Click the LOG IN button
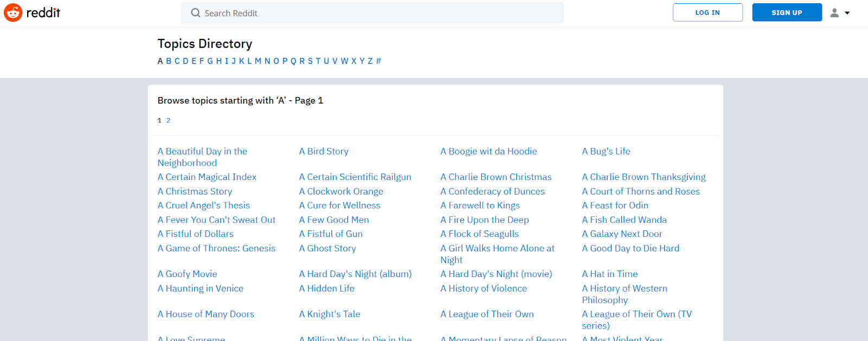The width and height of the screenshot is (868, 341). (707, 12)
